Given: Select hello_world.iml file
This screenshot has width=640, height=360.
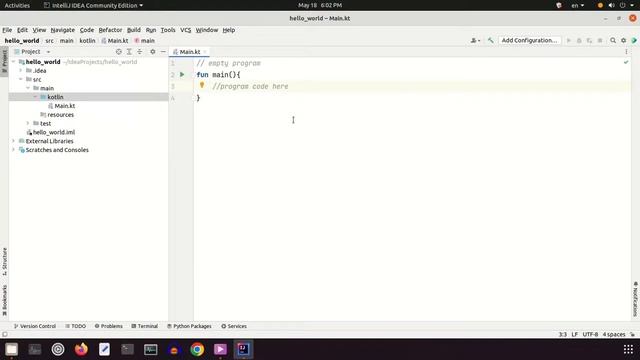Looking at the screenshot, I should click(53, 132).
